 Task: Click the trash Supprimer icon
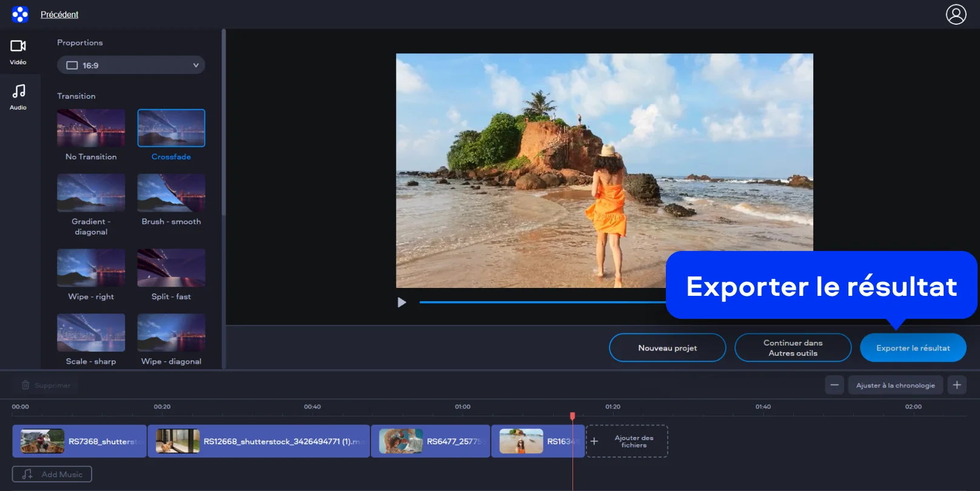coord(25,385)
